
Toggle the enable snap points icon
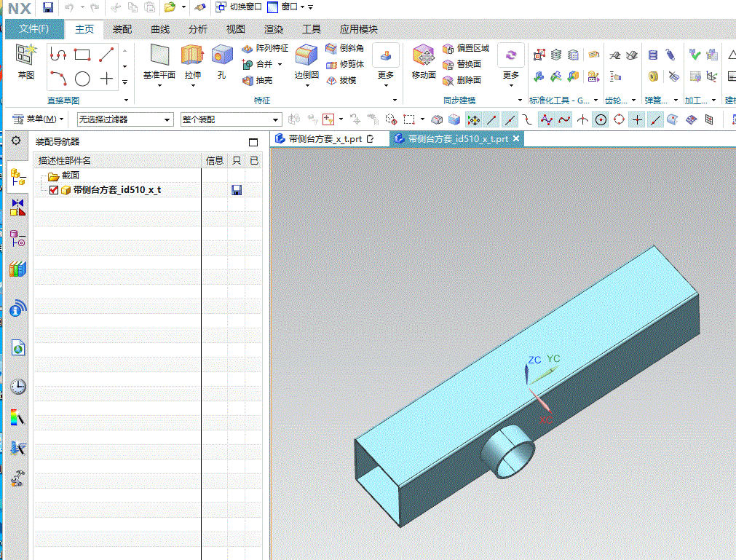474,119
